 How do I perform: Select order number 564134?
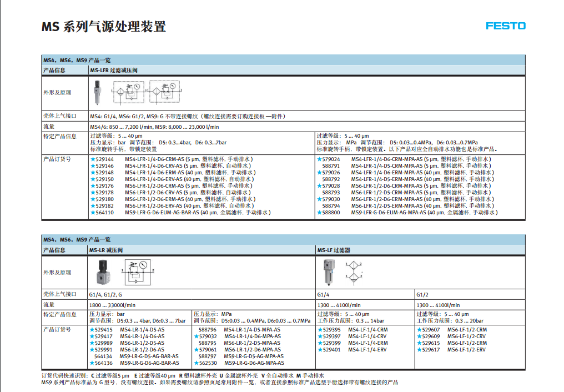click(x=103, y=356)
